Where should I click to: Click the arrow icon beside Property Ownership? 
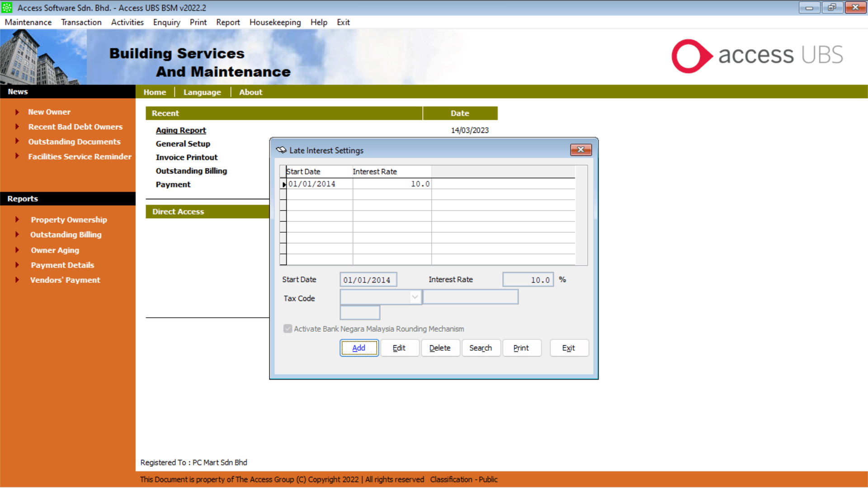click(x=17, y=220)
